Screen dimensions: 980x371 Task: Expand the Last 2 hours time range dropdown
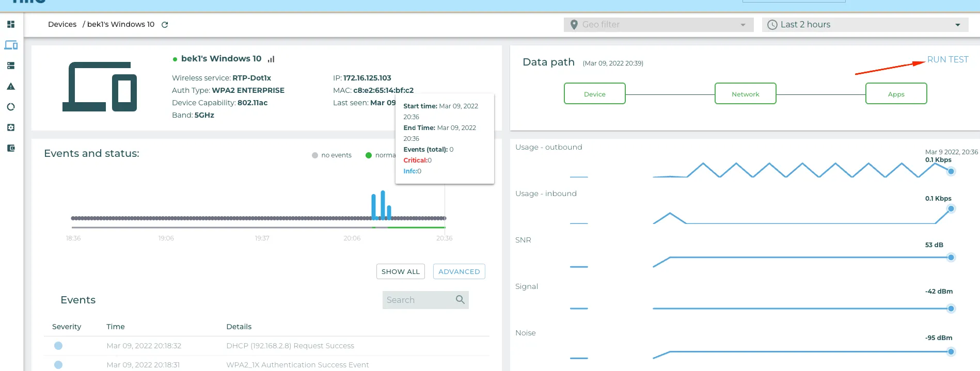pos(865,25)
